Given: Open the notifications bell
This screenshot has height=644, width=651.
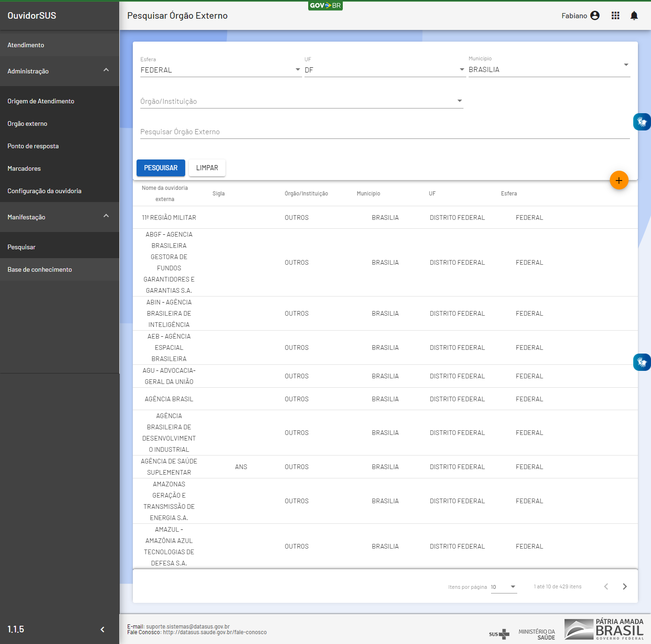Looking at the screenshot, I should [634, 16].
